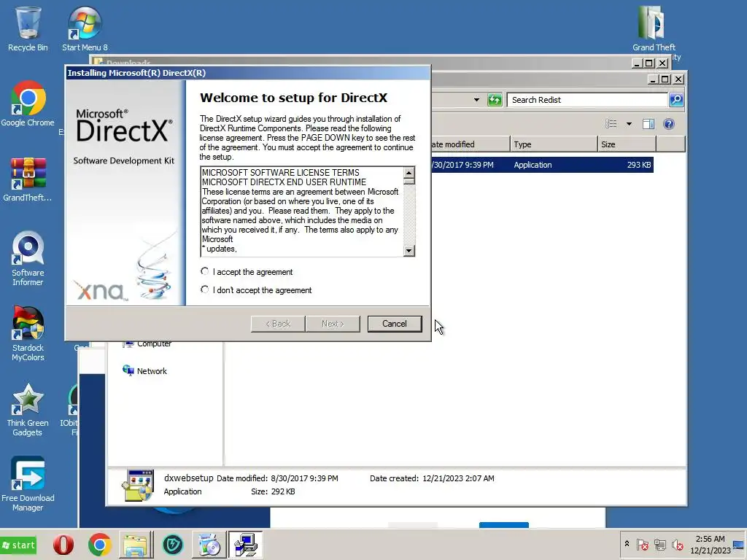Click the search magnifier button in Explorer
This screenshot has width=747, height=560.
tap(676, 99)
